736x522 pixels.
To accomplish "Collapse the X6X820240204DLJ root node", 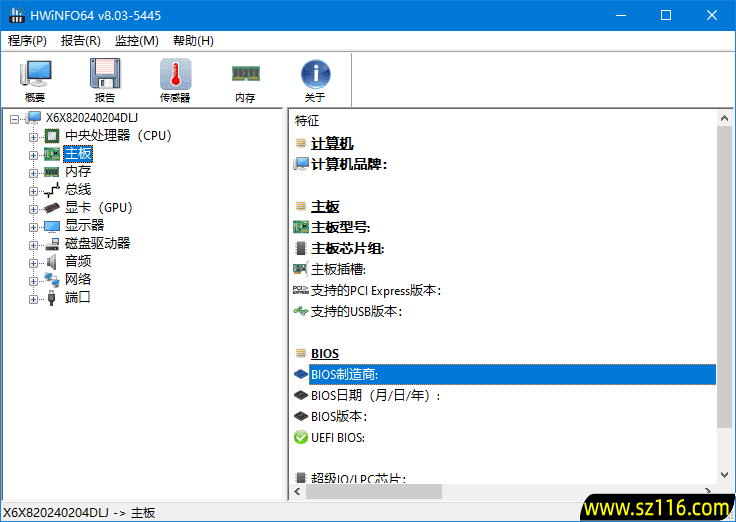I will (x=15, y=119).
